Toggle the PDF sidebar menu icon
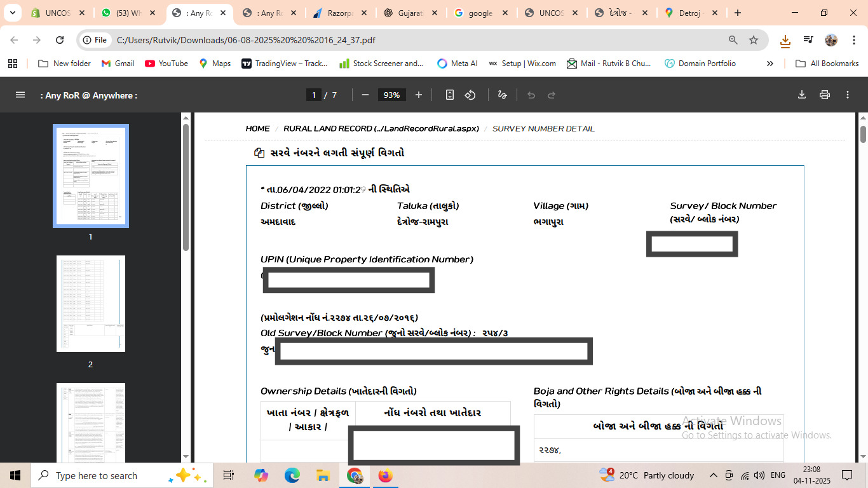 [x=20, y=95]
